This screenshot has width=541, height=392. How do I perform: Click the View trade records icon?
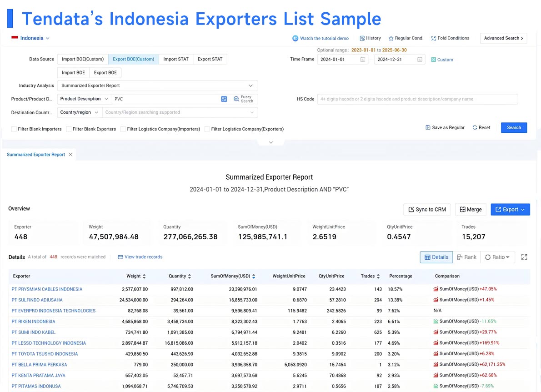pyautogui.click(x=120, y=257)
